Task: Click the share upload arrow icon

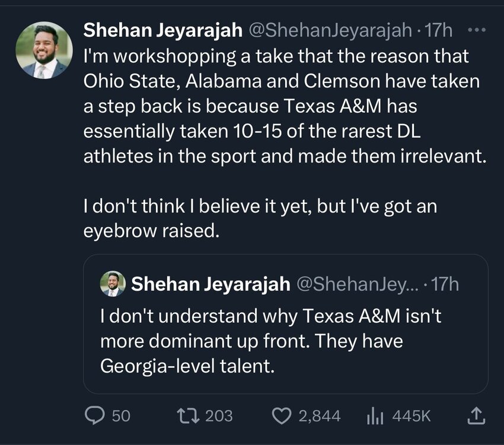Action: 476,416
